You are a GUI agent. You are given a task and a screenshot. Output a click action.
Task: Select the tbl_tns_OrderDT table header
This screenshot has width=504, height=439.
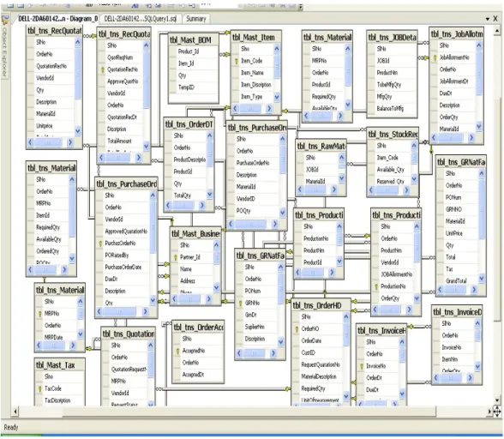189,124
